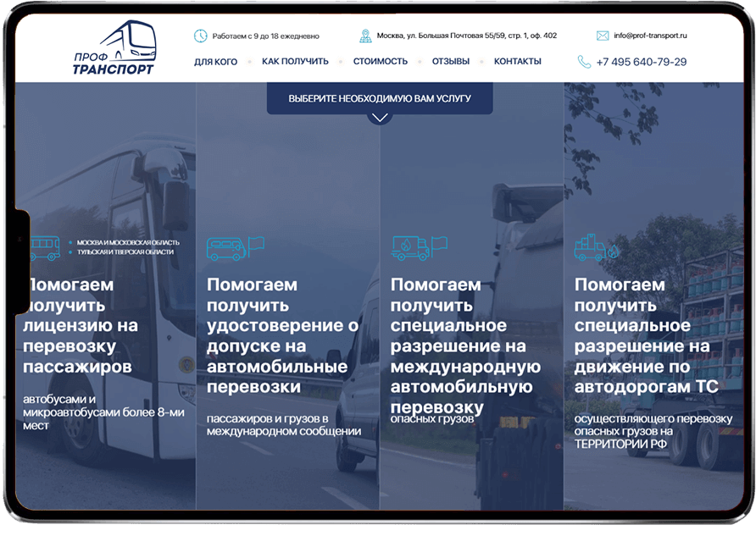
Task: Open the ОТЗЫВЫ menu item
Action: pos(450,61)
